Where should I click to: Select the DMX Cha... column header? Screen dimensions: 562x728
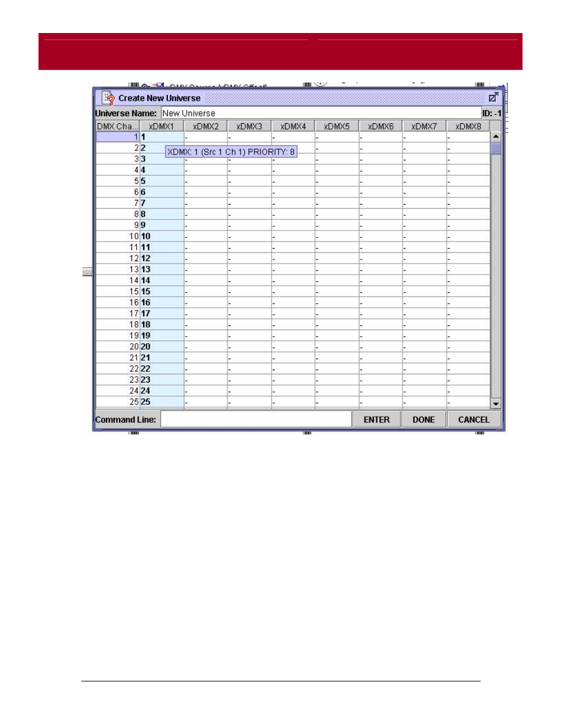tap(118, 126)
